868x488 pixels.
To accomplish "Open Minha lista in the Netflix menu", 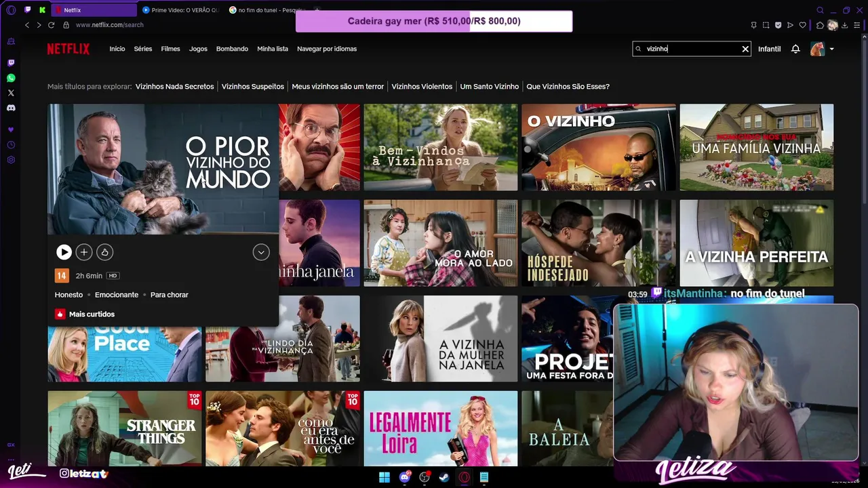I will 273,49.
